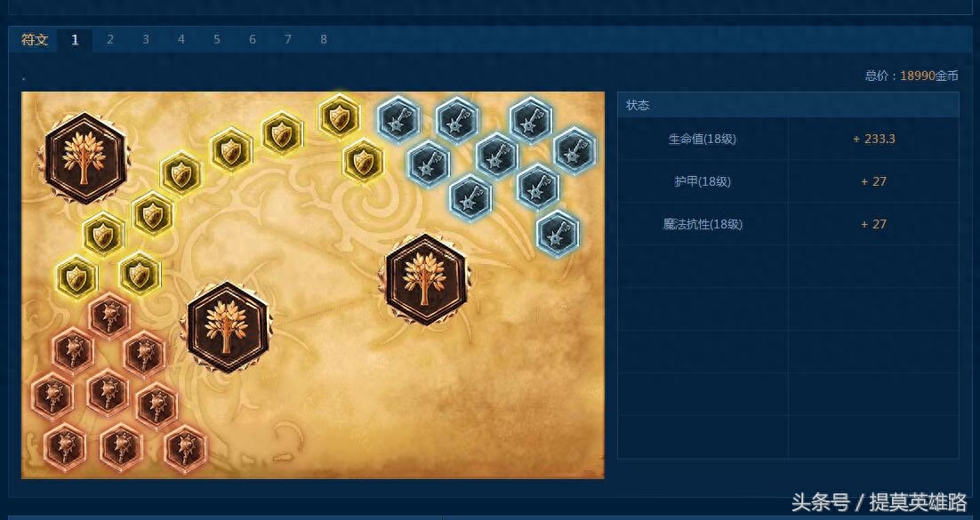Viewport: 980px width, 520px height.
Task: Click the 生命值(18级) stat row
Action: [788, 139]
